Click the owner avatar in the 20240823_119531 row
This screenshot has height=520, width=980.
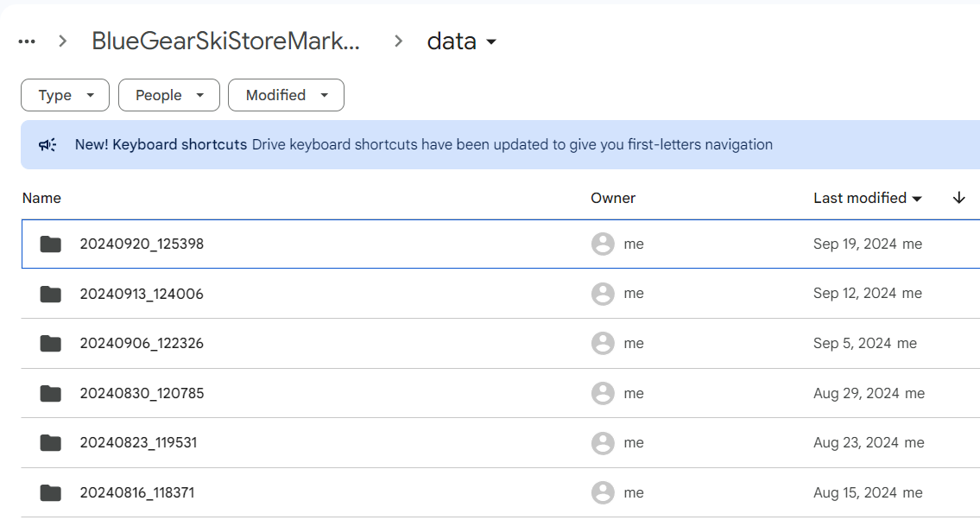[603, 443]
